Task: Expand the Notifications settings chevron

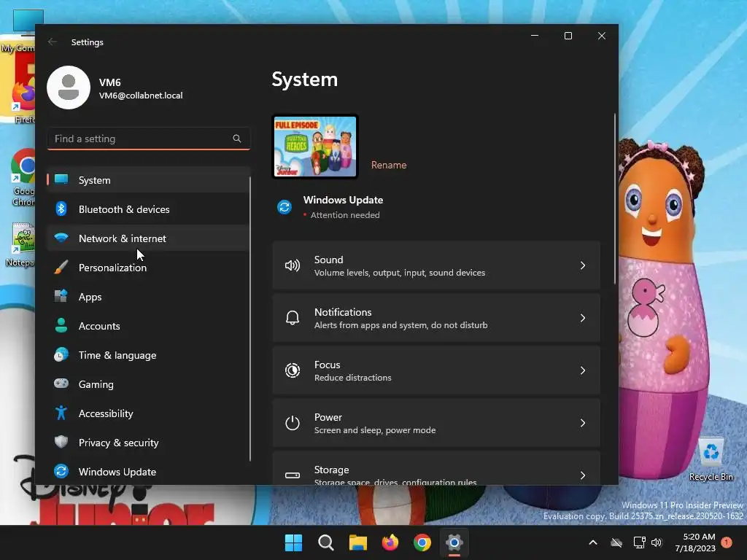Action: pyautogui.click(x=583, y=318)
